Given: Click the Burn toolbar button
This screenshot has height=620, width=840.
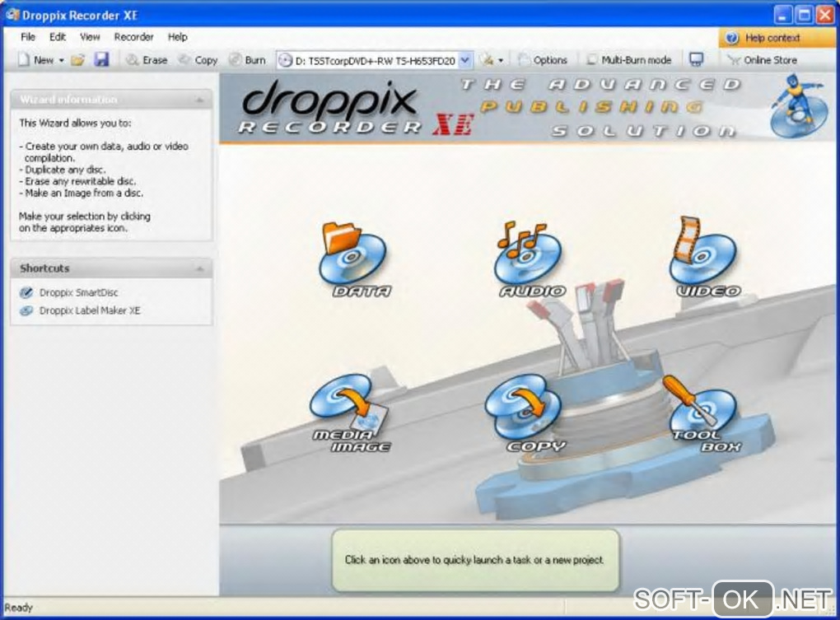Looking at the screenshot, I should 247,60.
